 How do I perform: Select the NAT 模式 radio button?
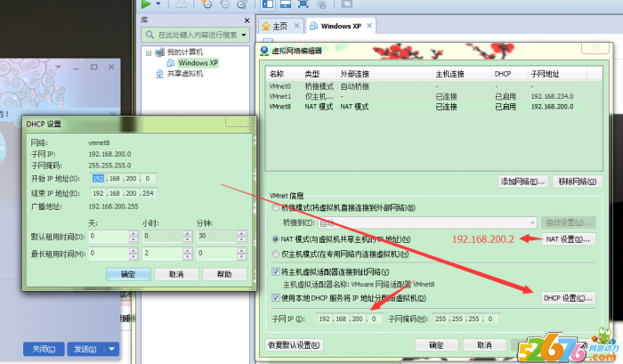coord(275,239)
